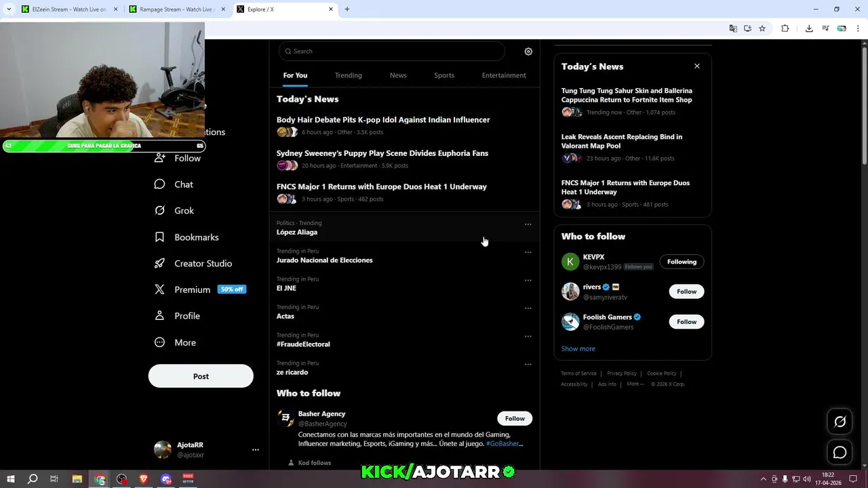Open Premium X logo icon in sidebar
This screenshot has height=488, width=868.
tap(159, 289)
